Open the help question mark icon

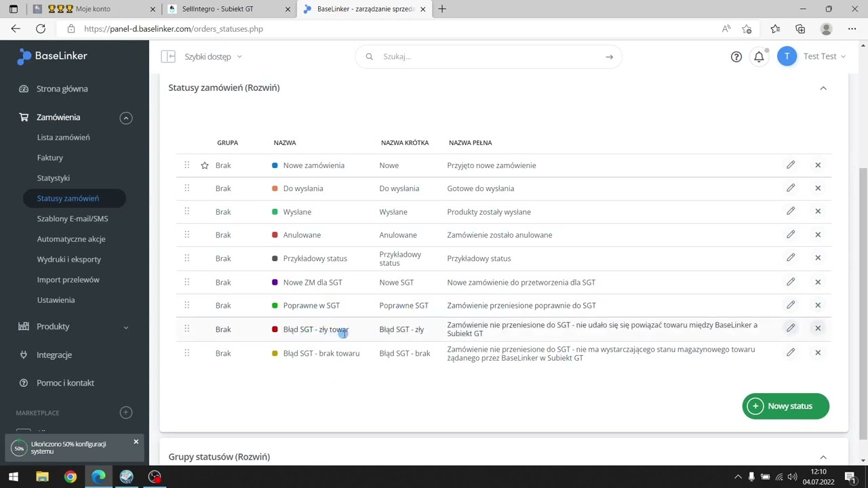tap(736, 57)
